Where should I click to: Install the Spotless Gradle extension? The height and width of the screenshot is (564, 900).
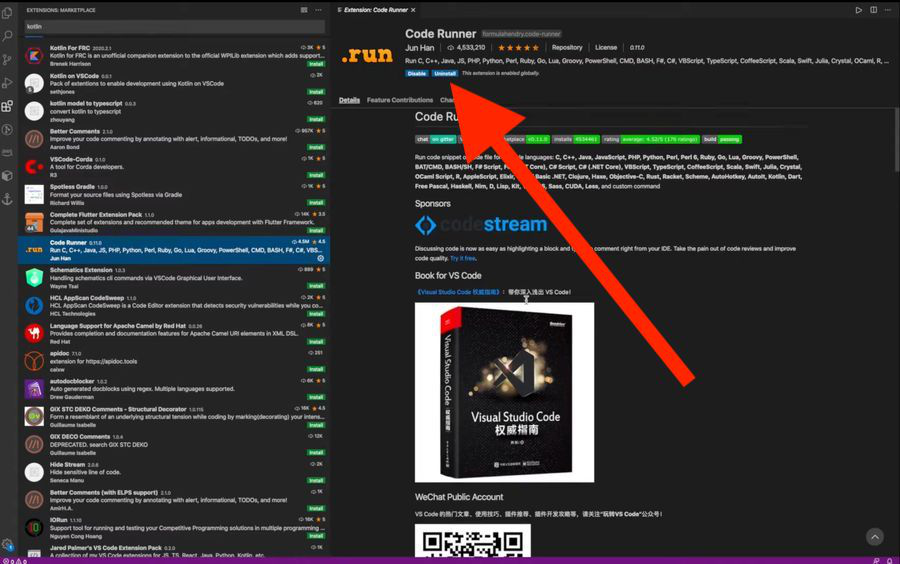316,203
